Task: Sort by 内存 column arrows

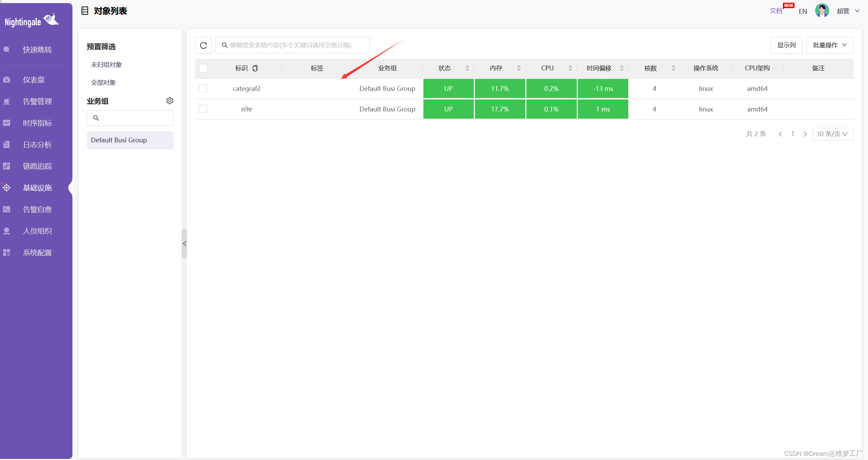Action: (x=518, y=68)
